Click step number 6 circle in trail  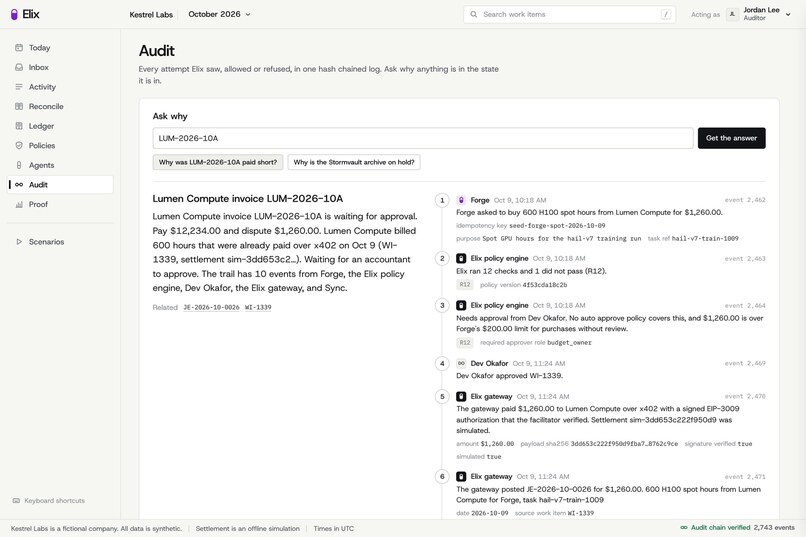point(442,476)
